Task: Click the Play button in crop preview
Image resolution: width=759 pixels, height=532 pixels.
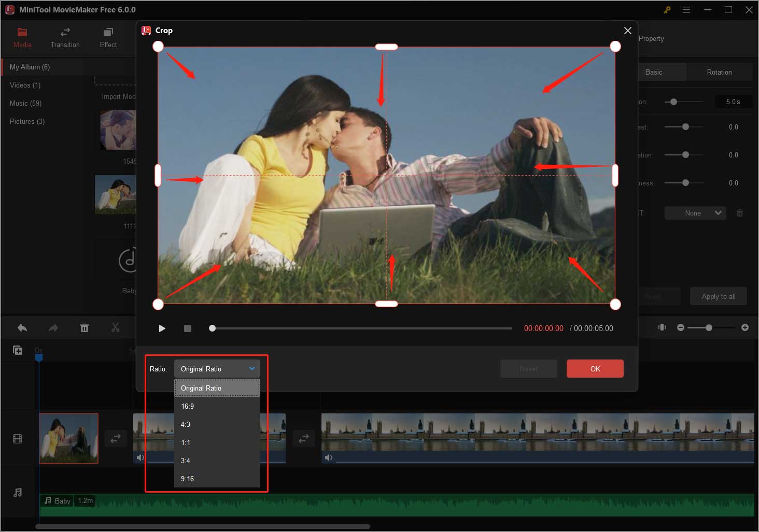Action: click(x=162, y=328)
